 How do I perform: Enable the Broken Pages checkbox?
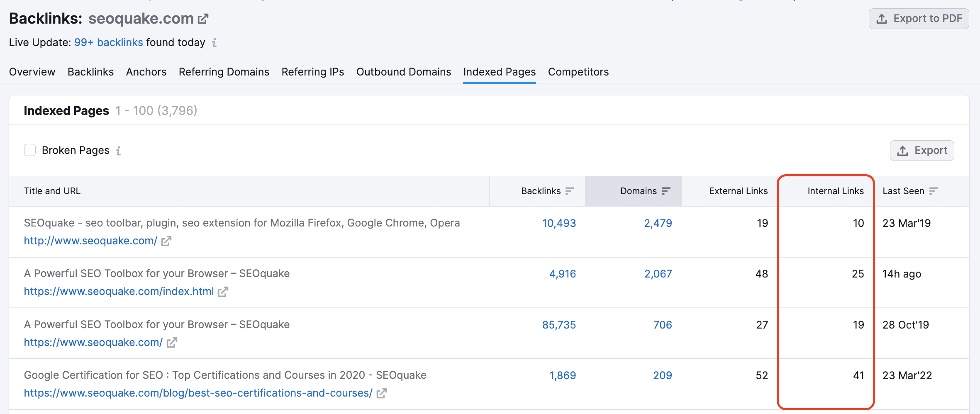pos(30,150)
